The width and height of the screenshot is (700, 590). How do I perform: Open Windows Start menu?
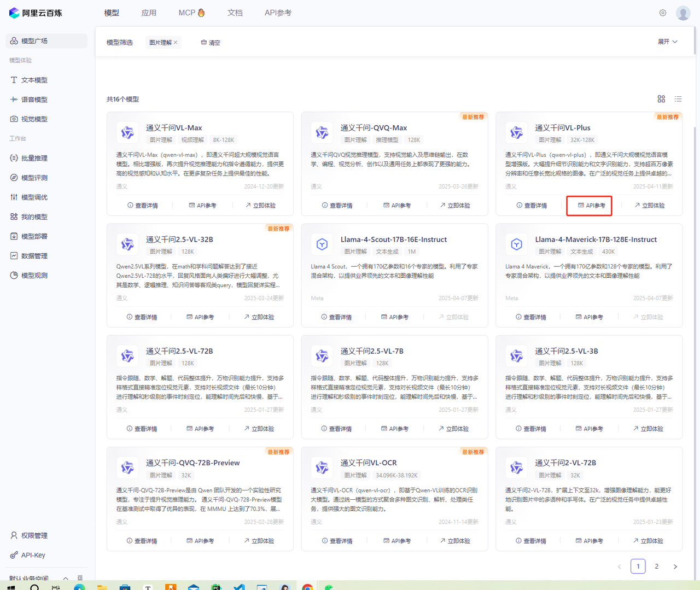[11, 587]
